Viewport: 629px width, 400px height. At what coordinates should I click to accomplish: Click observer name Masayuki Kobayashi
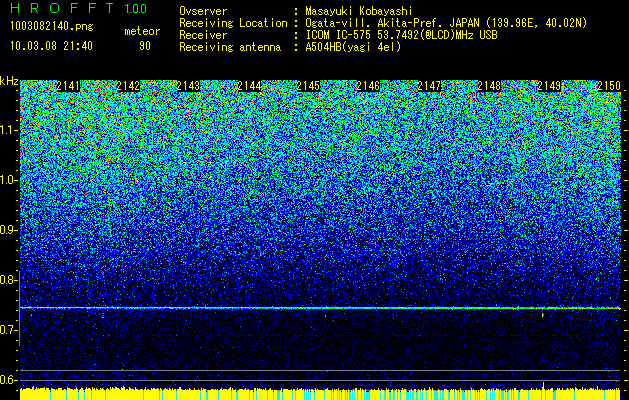pos(359,11)
